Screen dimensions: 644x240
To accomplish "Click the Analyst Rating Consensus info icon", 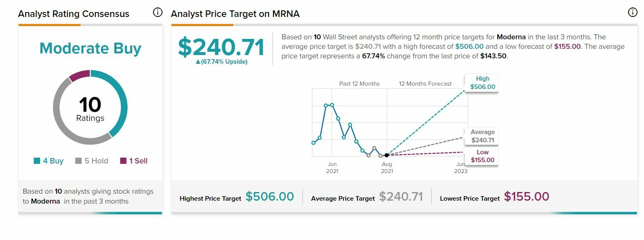I will pyautogui.click(x=157, y=12).
